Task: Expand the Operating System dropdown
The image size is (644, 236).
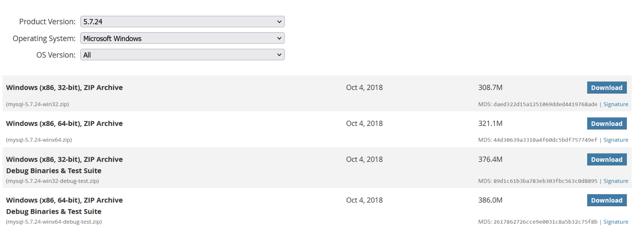Action: (x=182, y=38)
